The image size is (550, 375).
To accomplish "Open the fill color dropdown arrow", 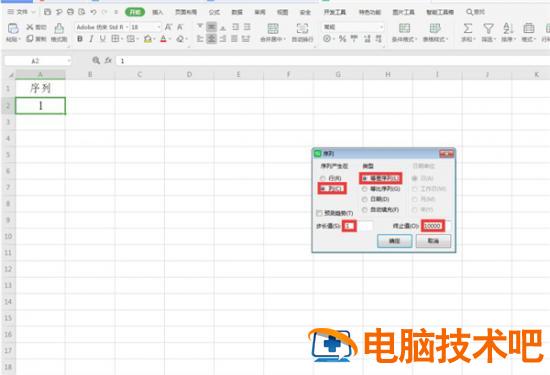I will [x=155, y=39].
